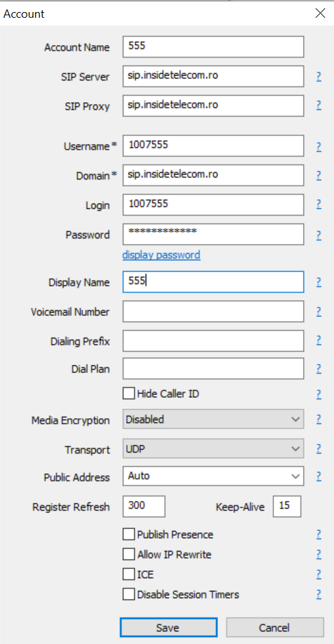Tick the Publish Presence checkbox
This screenshot has height=644, width=334.
point(129,534)
